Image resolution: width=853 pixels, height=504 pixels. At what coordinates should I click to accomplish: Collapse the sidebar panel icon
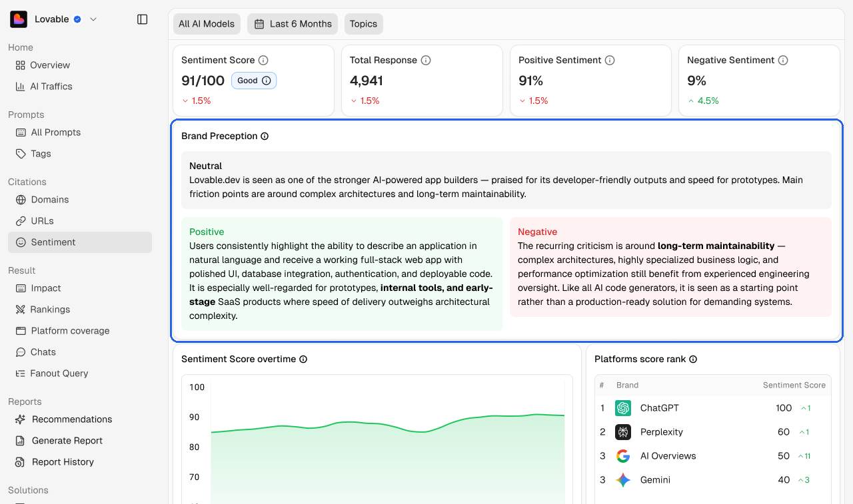pos(142,19)
